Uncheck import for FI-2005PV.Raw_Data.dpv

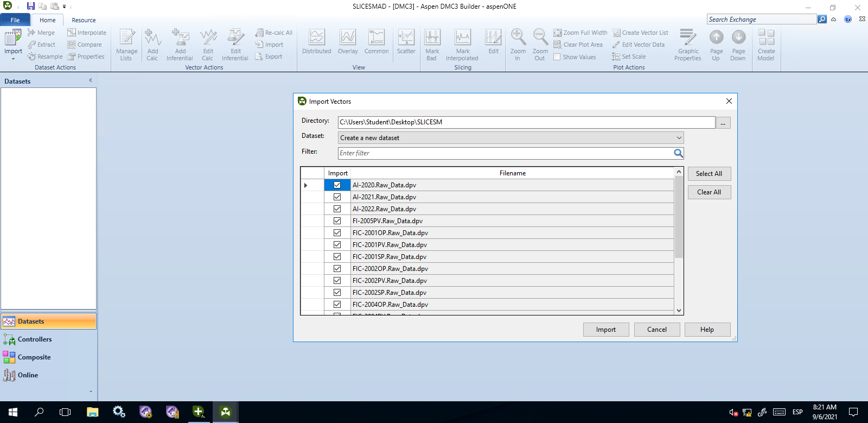tap(337, 221)
